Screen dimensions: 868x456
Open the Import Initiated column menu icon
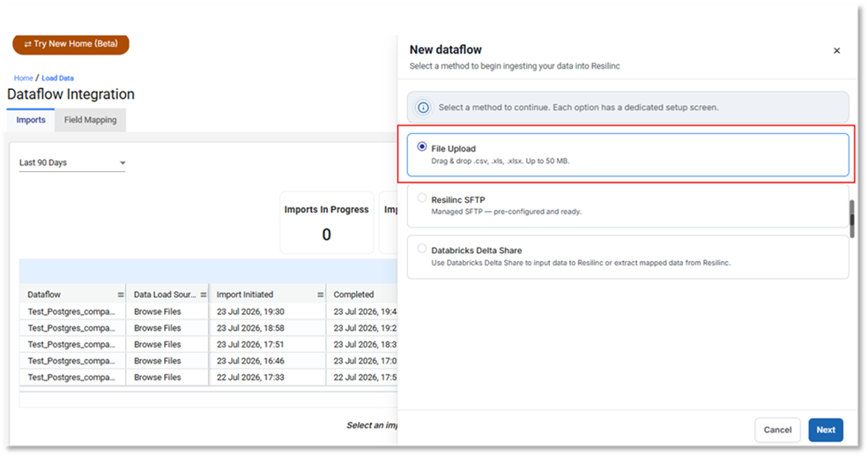pyautogui.click(x=320, y=295)
